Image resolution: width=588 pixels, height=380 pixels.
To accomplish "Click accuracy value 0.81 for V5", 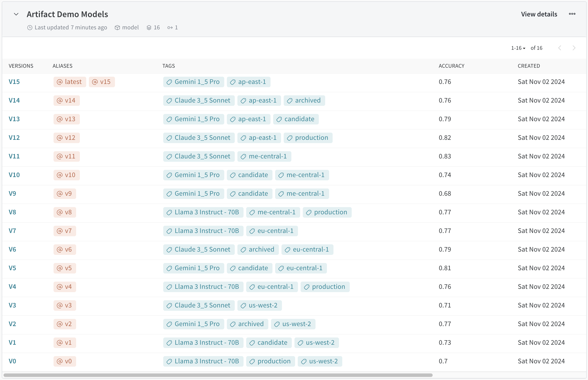I will [445, 268].
